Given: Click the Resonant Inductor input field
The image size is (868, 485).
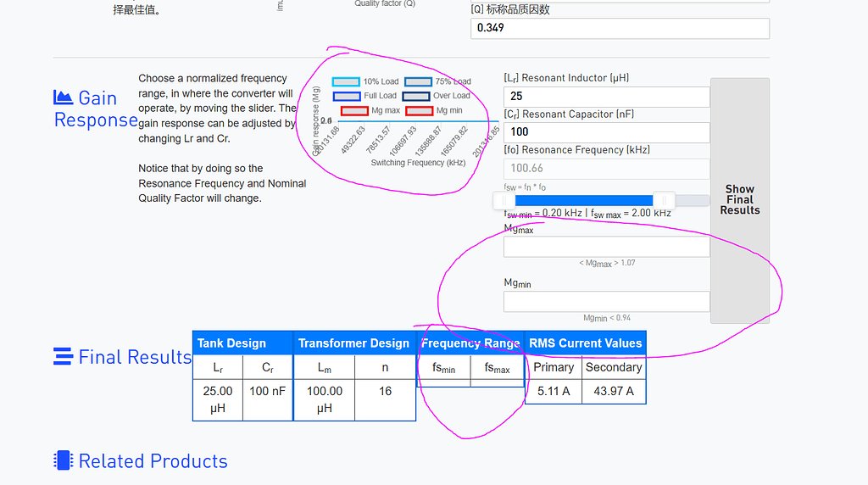Looking at the screenshot, I should (x=606, y=97).
